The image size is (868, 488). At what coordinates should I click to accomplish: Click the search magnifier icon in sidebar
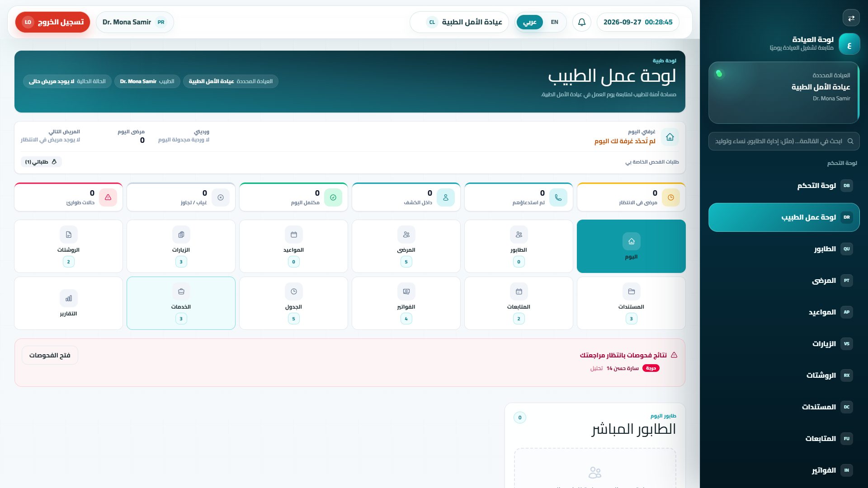[x=850, y=141]
